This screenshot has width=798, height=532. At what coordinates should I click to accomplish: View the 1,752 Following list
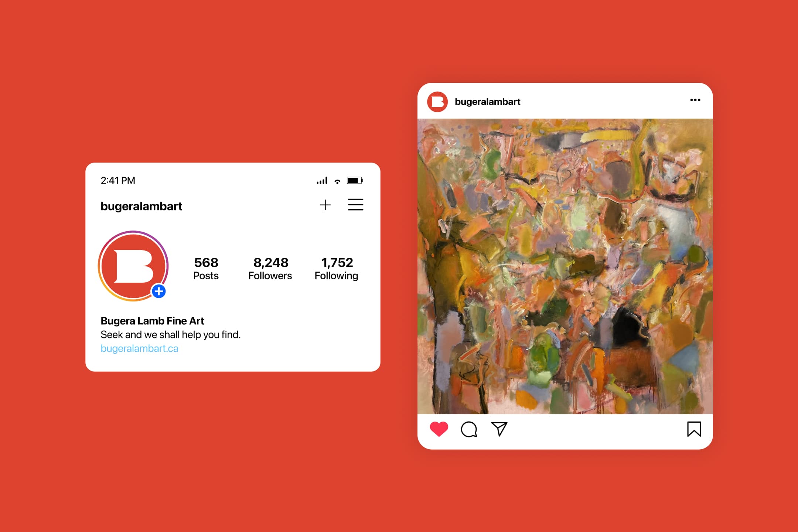pyautogui.click(x=336, y=269)
